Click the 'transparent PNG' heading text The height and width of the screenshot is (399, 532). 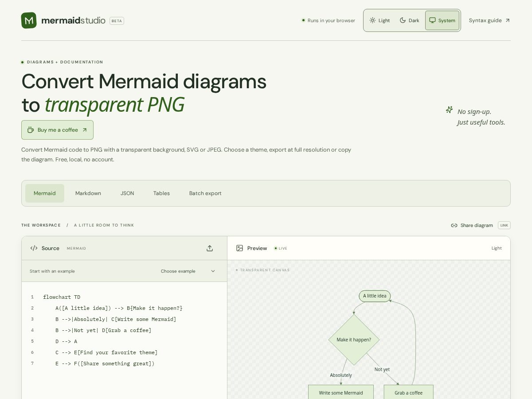click(x=114, y=105)
